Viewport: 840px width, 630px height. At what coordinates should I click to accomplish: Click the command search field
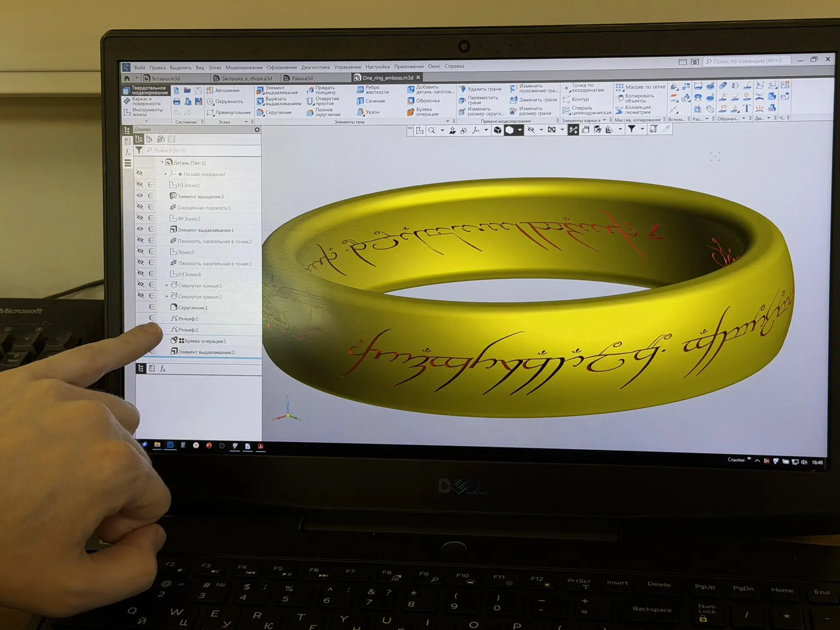747,61
